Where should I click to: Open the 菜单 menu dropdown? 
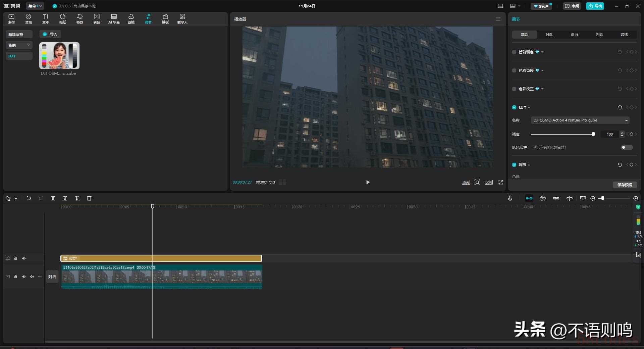coord(35,6)
